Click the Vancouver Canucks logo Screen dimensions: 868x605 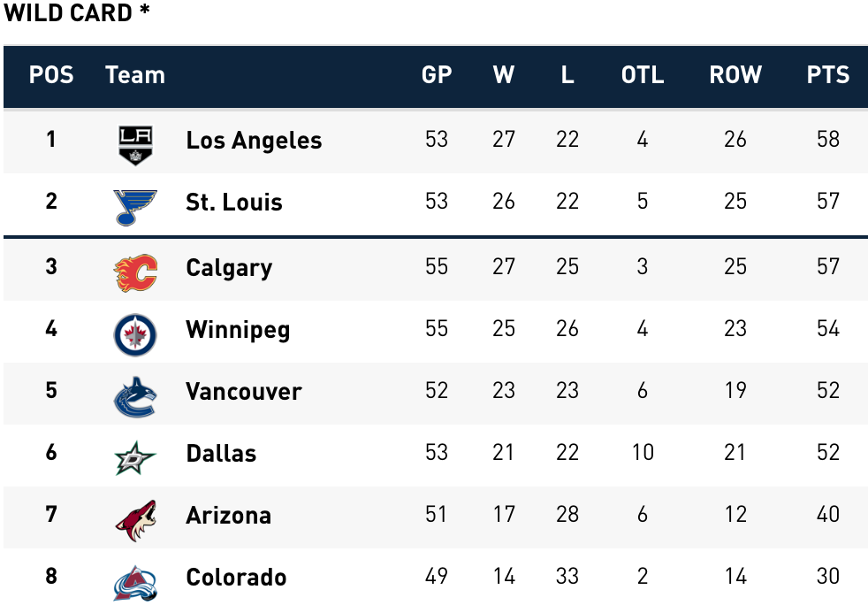[x=135, y=397]
